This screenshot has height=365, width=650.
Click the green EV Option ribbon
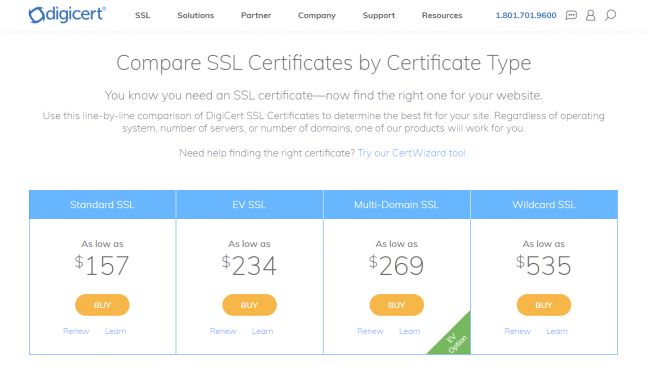456,340
